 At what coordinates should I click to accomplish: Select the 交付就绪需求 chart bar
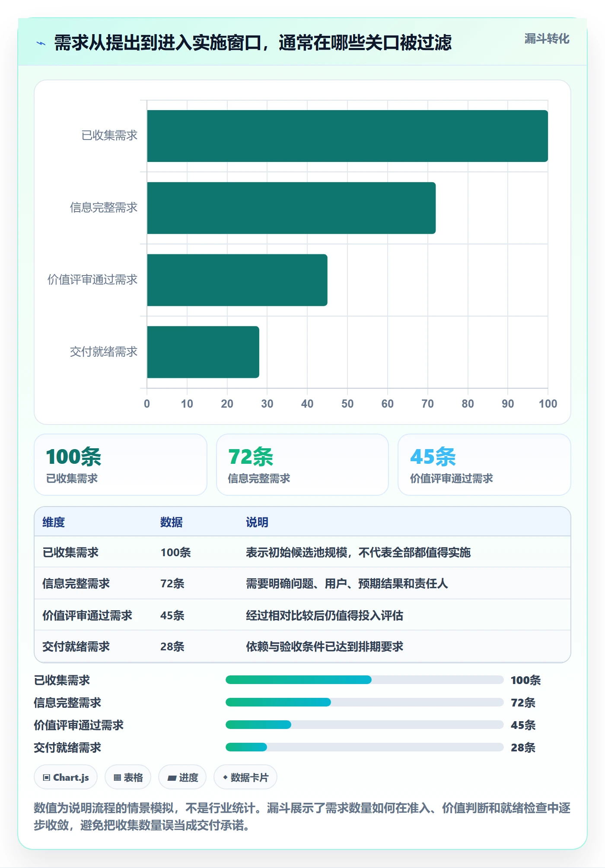(x=203, y=352)
